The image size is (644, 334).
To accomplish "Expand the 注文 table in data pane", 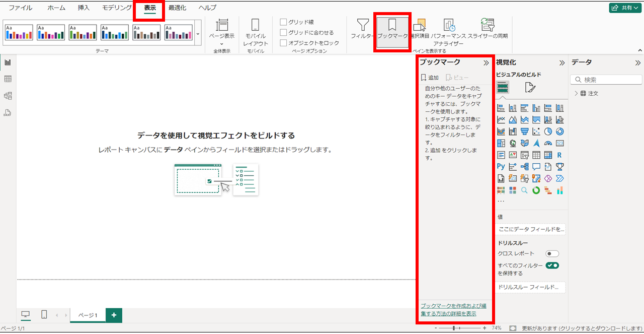I will pos(577,93).
